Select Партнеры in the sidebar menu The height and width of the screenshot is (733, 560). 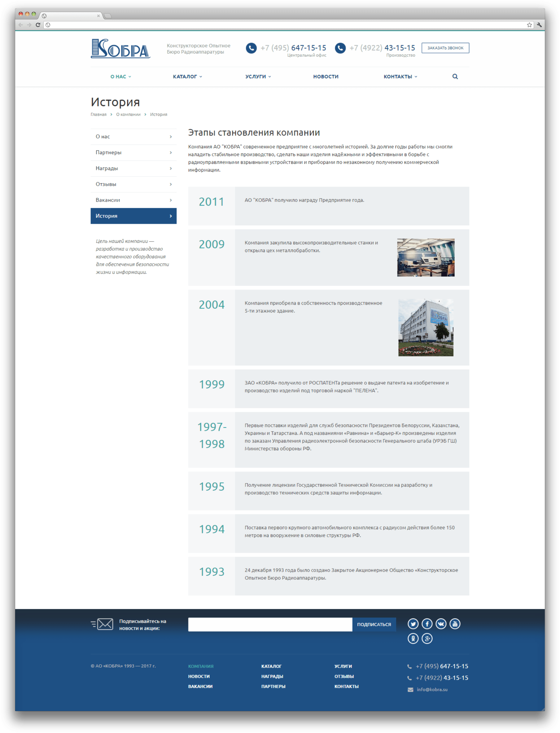(134, 153)
